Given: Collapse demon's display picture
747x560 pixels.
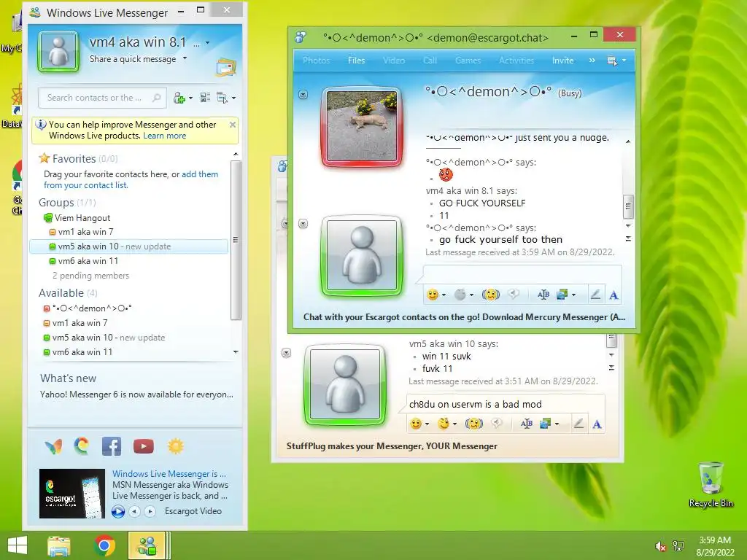Looking at the screenshot, I should coord(303,95).
